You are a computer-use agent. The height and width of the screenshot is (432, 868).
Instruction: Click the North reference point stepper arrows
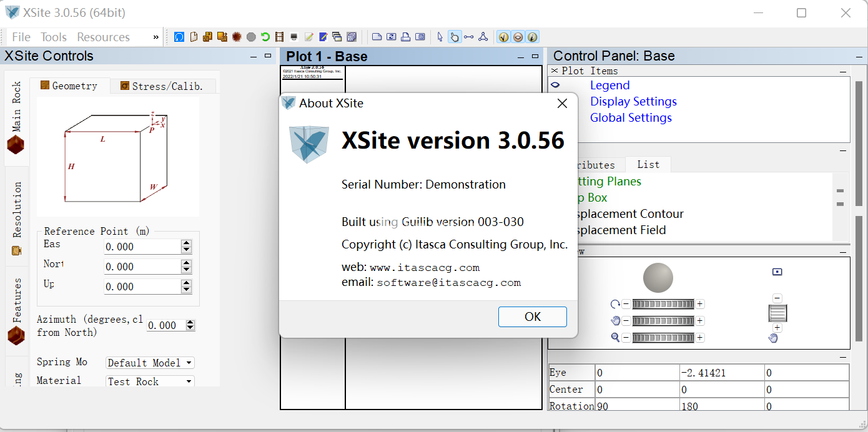pos(186,267)
